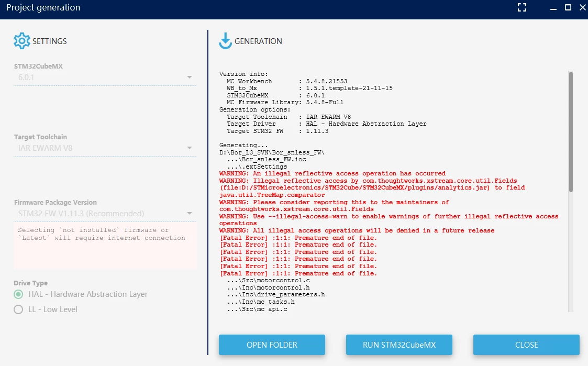
Task: Click the SETTINGS heading text
Action: point(50,41)
